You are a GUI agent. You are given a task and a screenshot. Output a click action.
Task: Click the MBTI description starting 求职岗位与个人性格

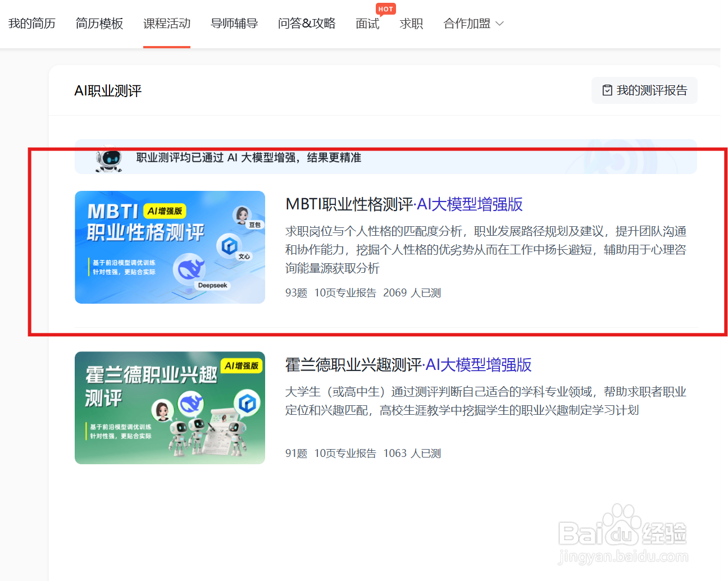pyautogui.click(x=486, y=250)
